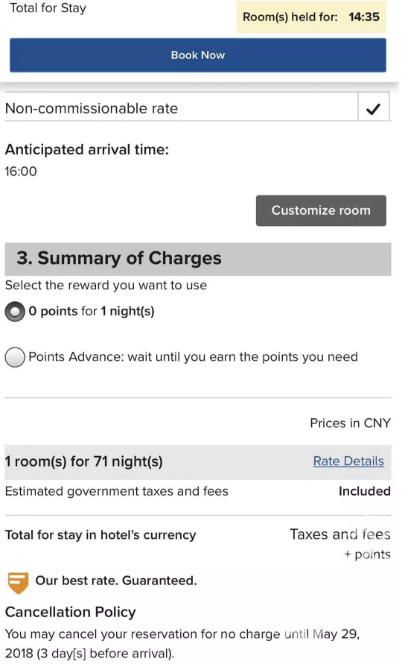Click Total for stay in hotel's currency
This screenshot has width=412, height=667.
click(x=100, y=535)
